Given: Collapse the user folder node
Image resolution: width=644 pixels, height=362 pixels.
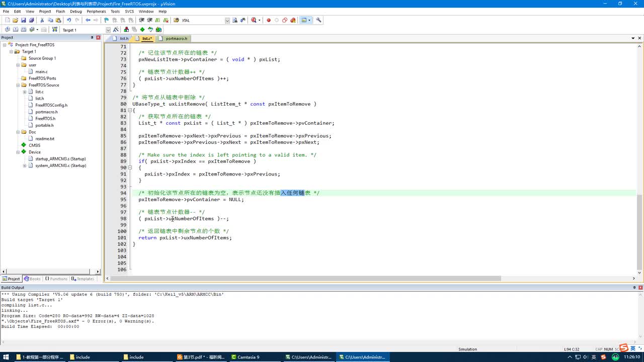Looking at the screenshot, I should tap(18, 65).
